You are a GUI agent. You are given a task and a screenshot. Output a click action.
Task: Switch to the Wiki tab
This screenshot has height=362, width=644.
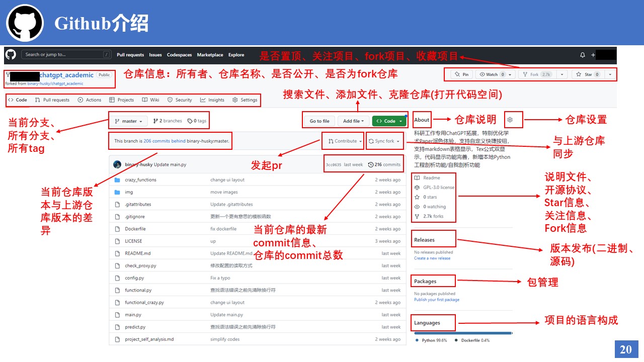150,100
